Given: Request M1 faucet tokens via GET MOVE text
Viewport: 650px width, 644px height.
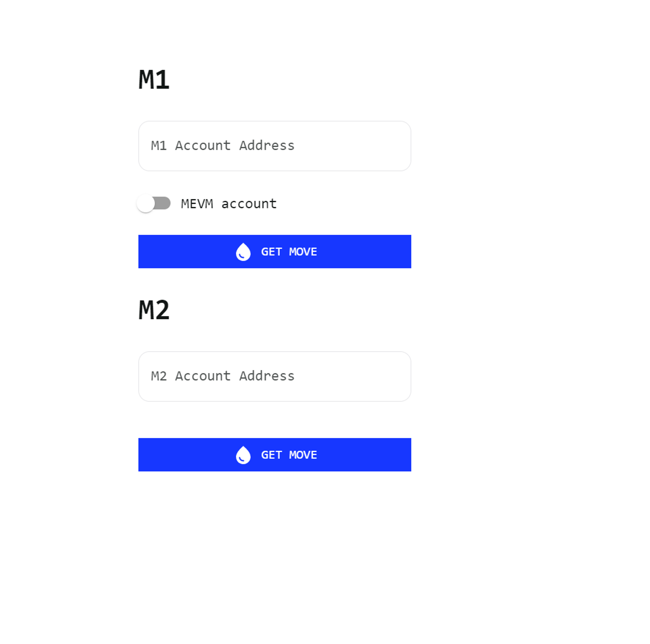Looking at the screenshot, I should [289, 252].
